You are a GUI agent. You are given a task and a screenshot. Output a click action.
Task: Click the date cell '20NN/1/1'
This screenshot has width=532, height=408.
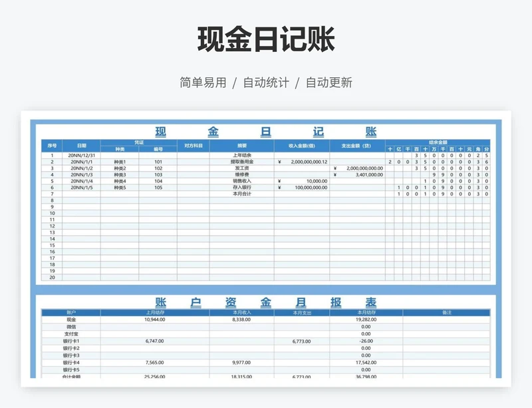coord(81,162)
